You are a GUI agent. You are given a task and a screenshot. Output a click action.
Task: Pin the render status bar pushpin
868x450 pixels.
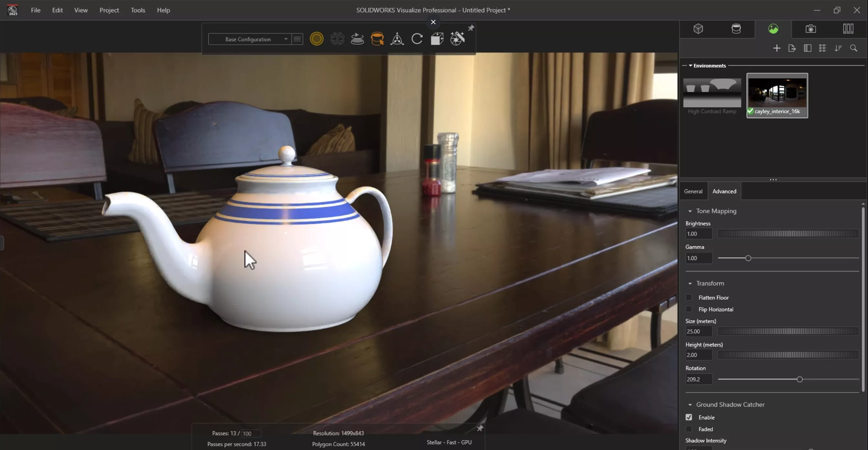(x=480, y=428)
